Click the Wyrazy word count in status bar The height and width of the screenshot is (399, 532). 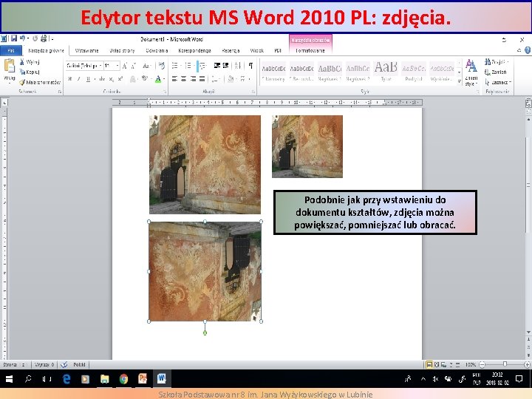pos(44,365)
